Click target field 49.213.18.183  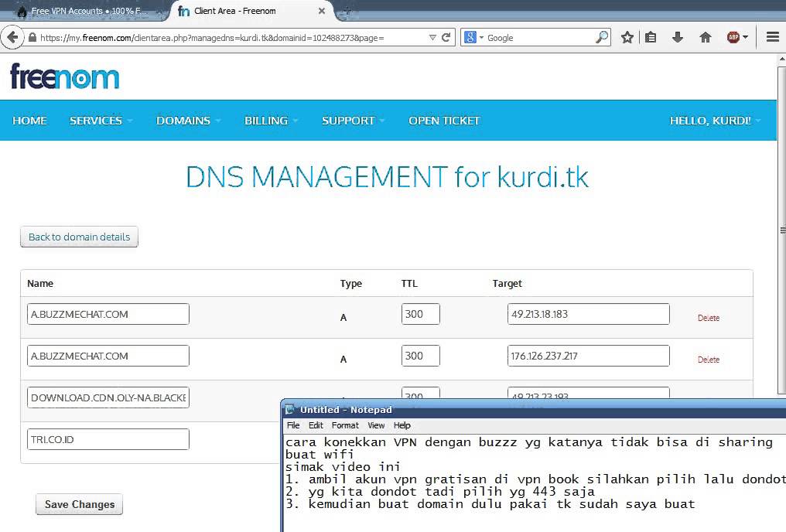(589, 314)
